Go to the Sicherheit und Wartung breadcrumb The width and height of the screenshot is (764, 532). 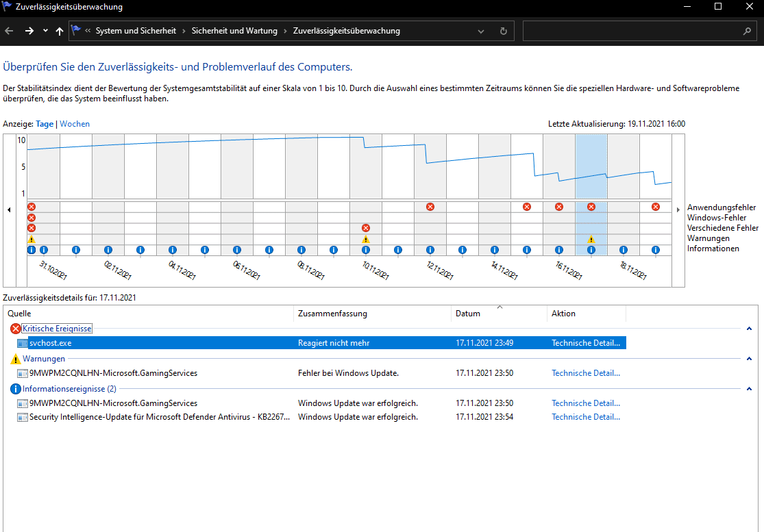(x=234, y=31)
